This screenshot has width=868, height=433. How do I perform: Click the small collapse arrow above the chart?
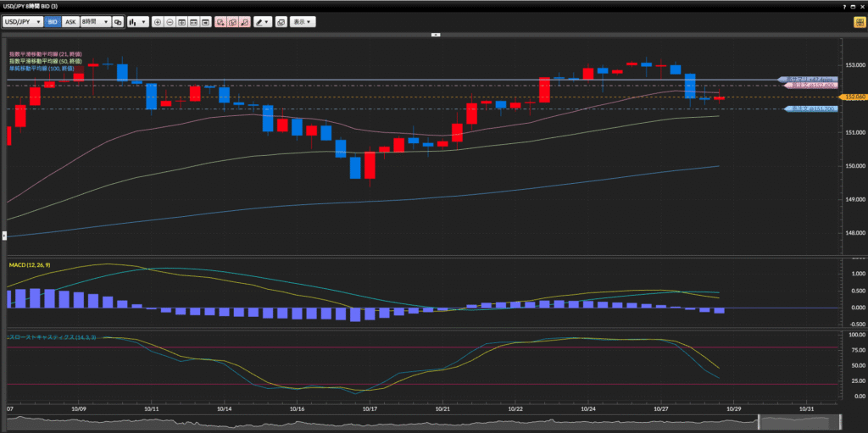click(436, 35)
